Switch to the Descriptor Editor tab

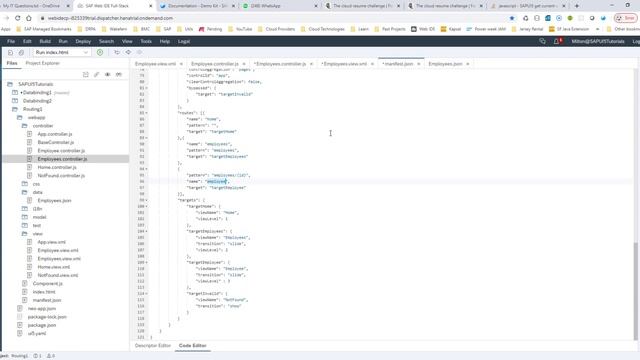[x=153, y=346]
